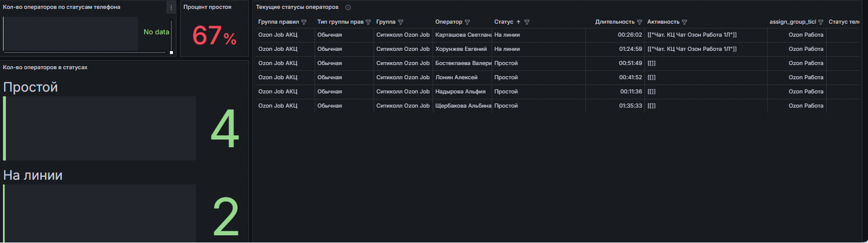The image size is (868, 243).
Task: Open filter for Тип группы прав column
Action: pos(368,22)
